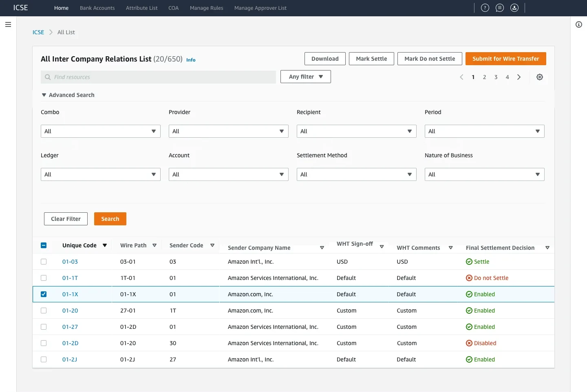Uncheck the row 01-1X checkbox
Viewport: 587px width, 392px height.
44,294
